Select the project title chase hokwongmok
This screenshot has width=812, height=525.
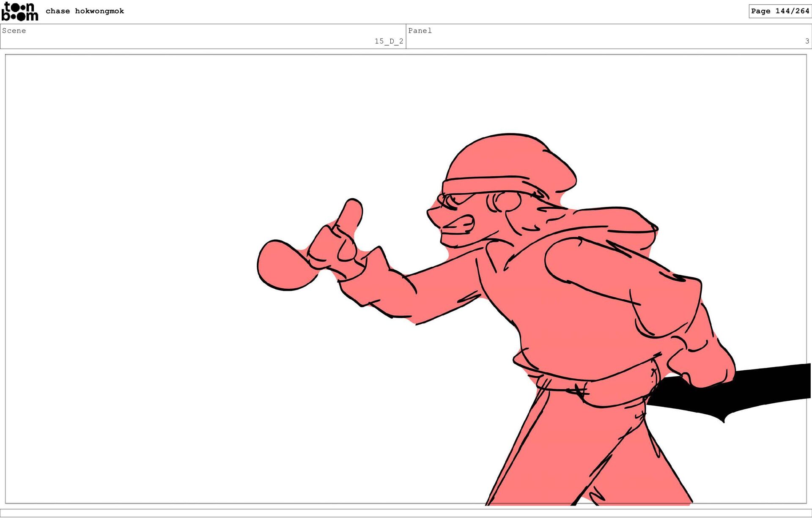[x=85, y=11]
